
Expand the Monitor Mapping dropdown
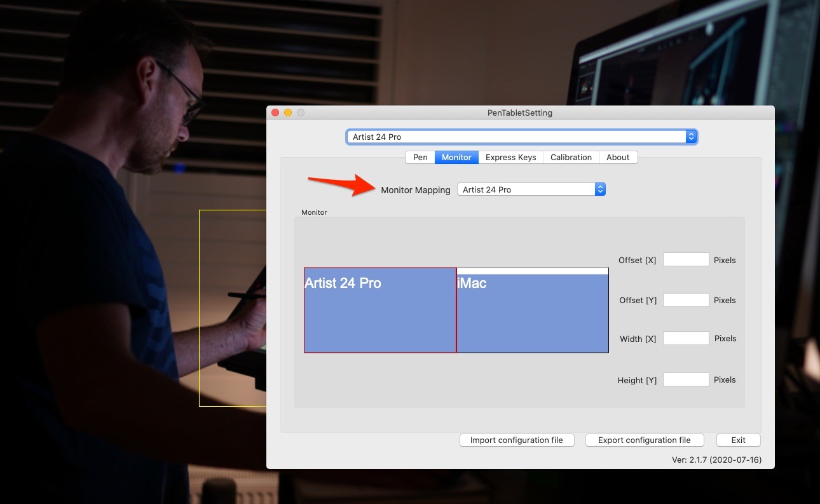click(x=531, y=189)
